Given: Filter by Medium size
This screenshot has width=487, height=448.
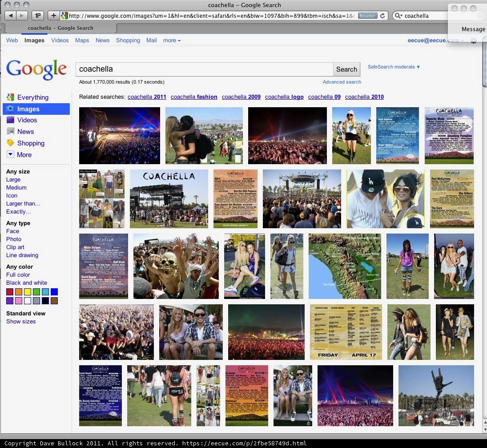Looking at the screenshot, I should [x=16, y=188].
